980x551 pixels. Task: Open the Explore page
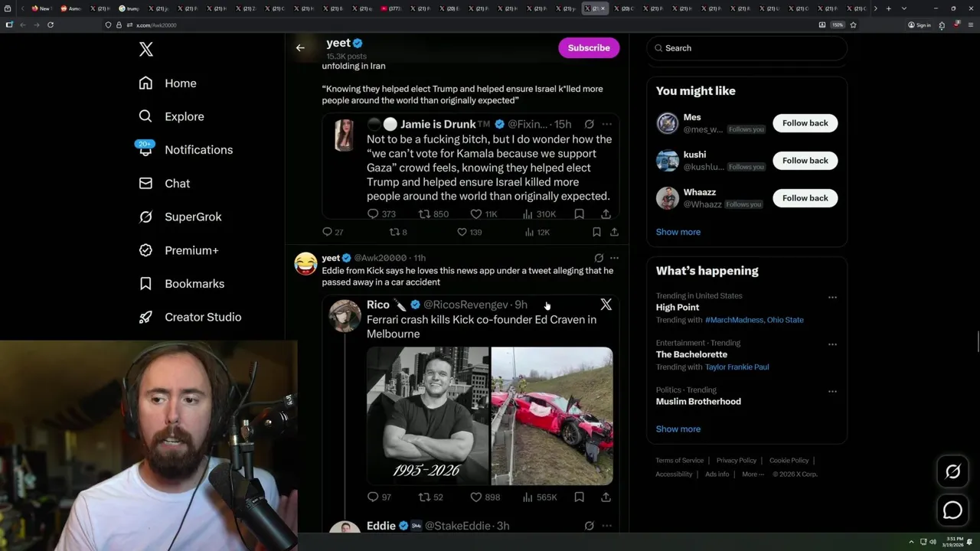pyautogui.click(x=171, y=116)
